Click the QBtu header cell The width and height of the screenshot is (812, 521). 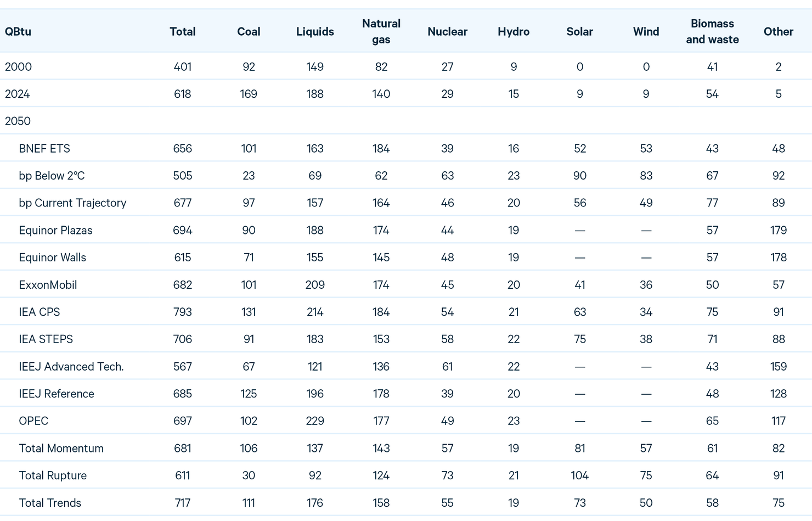click(18, 31)
